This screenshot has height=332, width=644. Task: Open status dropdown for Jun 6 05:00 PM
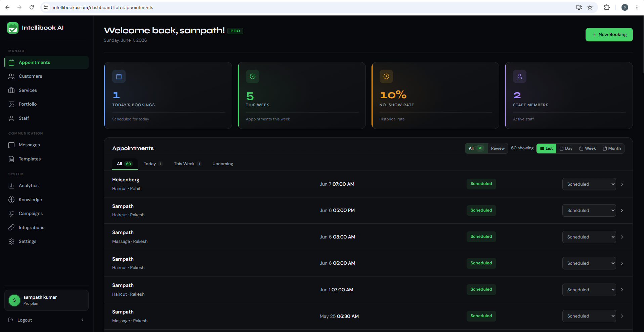point(589,211)
